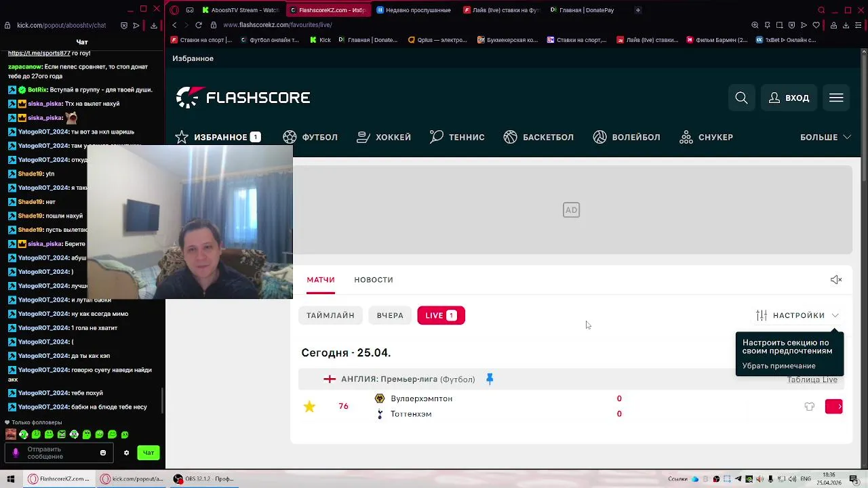The height and width of the screenshot is (488, 868).
Task: Unfavorite Wolverhampton match via yellow star
Action: tap(309, 406)
